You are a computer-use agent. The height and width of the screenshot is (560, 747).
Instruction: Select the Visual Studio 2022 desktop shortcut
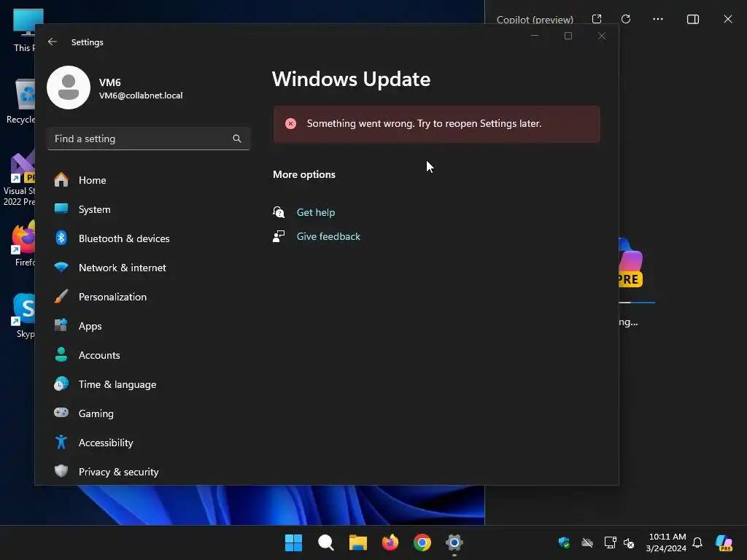click(20, 179)
